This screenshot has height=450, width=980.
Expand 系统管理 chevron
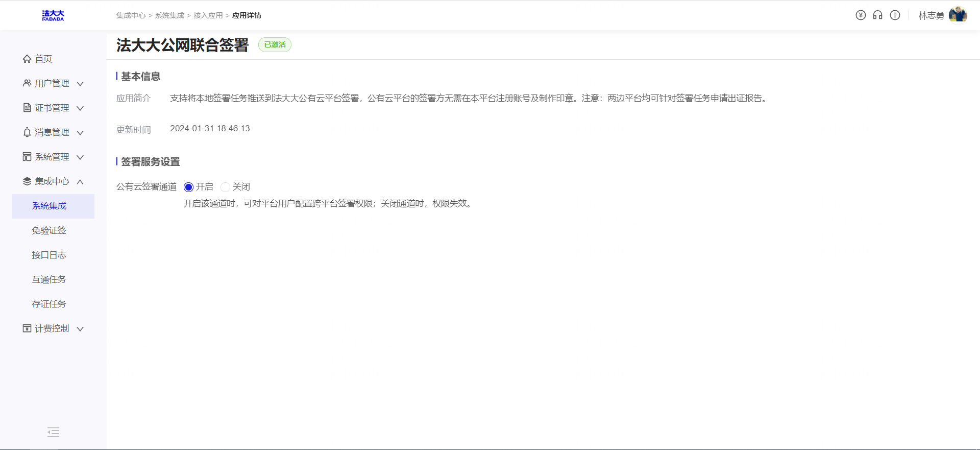tap(80, 157)
